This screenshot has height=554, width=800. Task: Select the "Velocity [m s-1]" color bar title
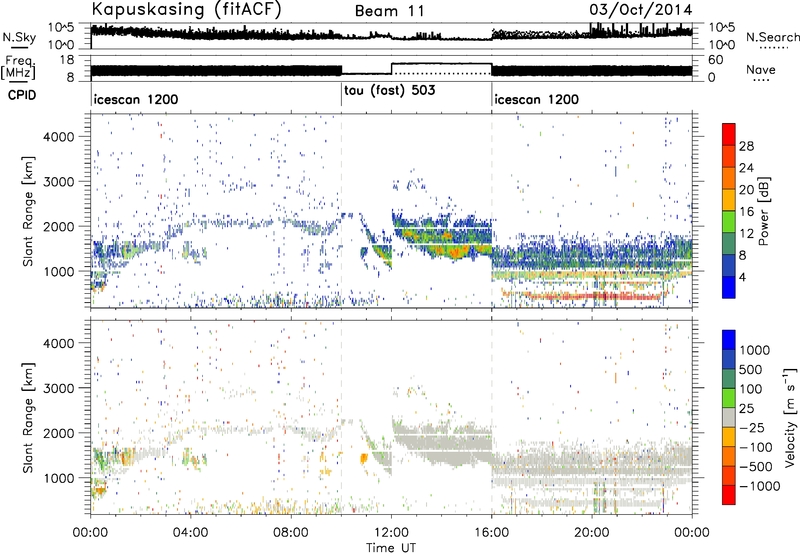pos(790,417)
